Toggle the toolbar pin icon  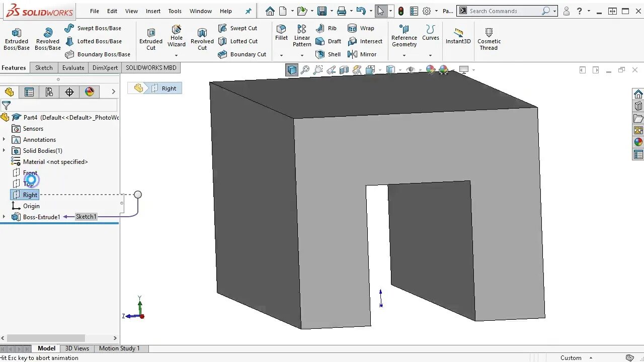(x=248, y=11)
